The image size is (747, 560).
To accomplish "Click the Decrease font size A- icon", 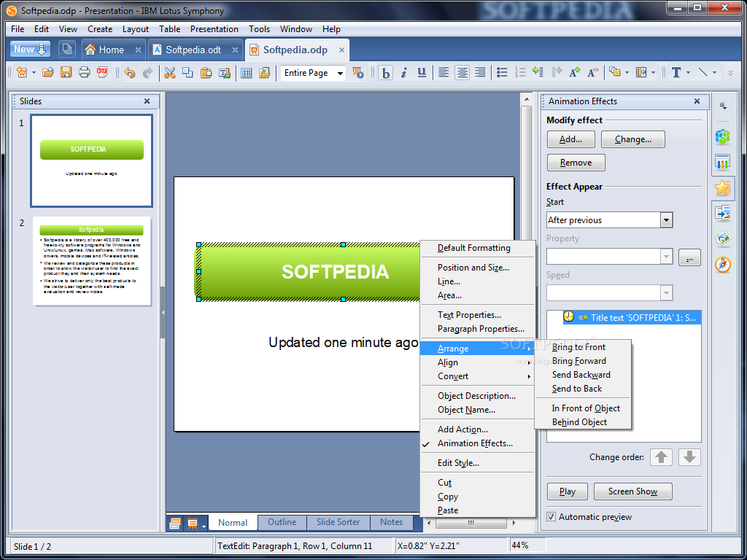I will point(592,72).
